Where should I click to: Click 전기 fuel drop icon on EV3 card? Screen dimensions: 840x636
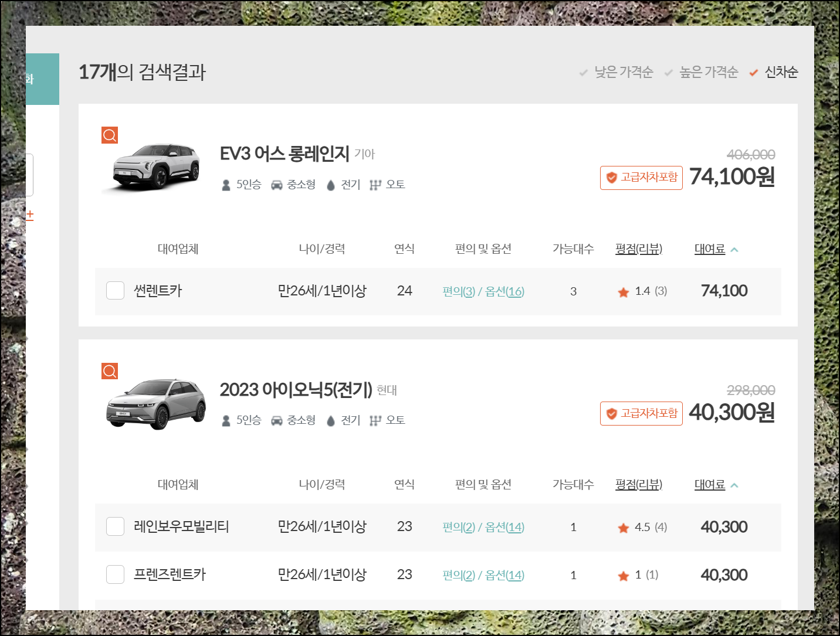pyautogui.click(x=330, y=185)
